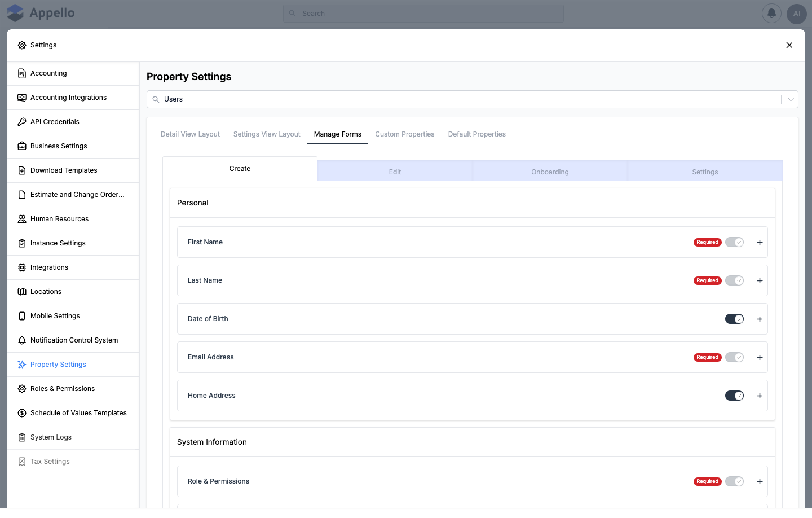The width and height of the screenshot is (812, 518).
Task: Expand Role & Permissions row plus
Action: tap(760, 481)
